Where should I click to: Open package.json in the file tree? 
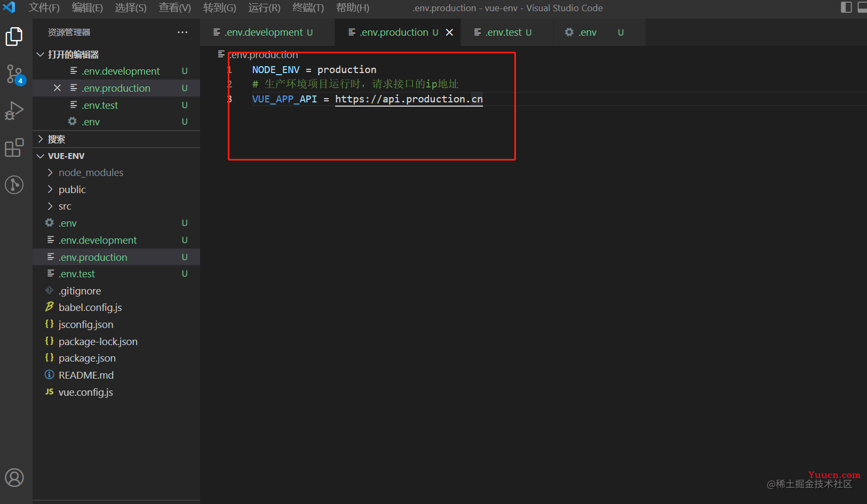(116, 358)
